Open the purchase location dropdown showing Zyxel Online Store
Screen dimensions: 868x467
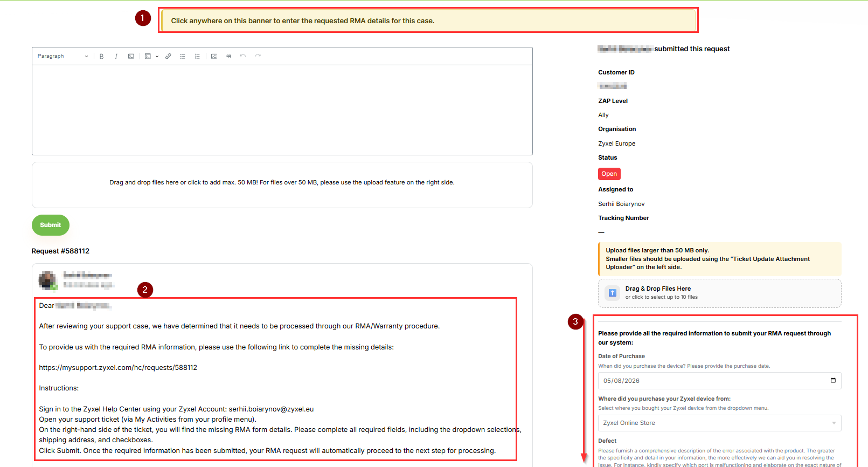719,423
